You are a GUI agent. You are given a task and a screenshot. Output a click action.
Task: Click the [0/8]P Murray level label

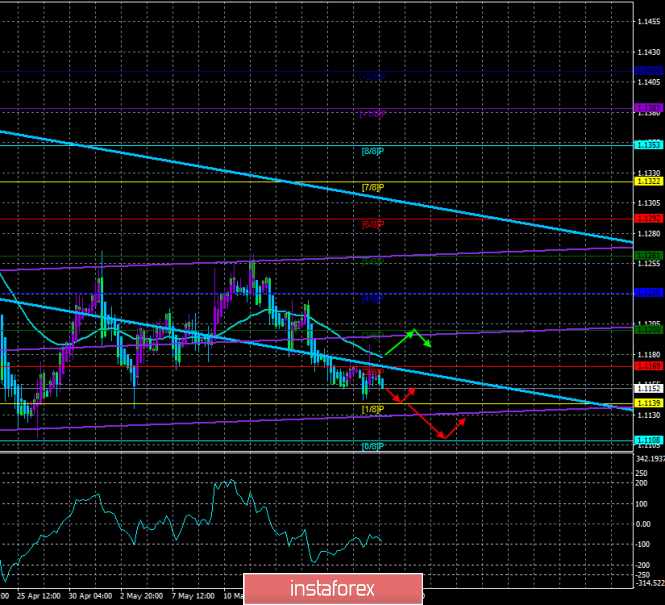(x=373, y=446)
